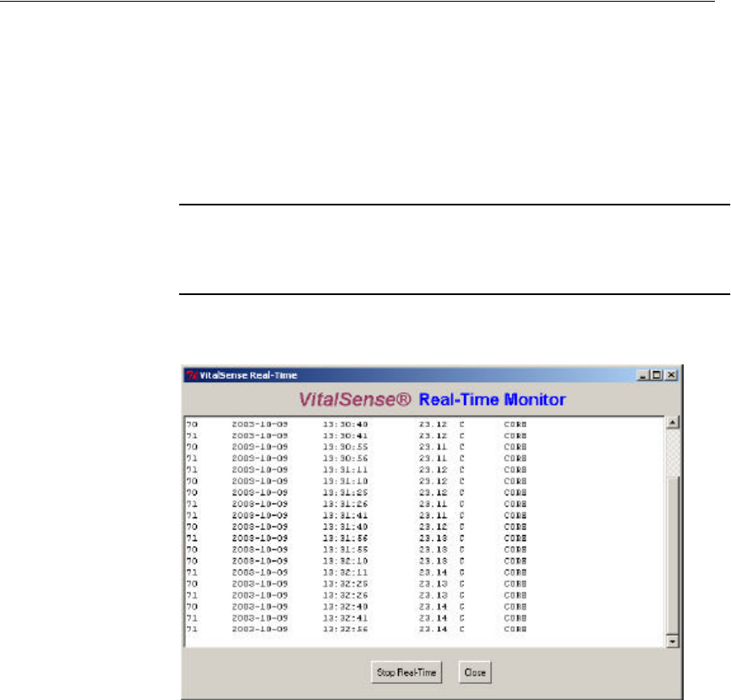
Task: Maximize the VitalSense Real-Time window
Action: [x=657, y=375]
